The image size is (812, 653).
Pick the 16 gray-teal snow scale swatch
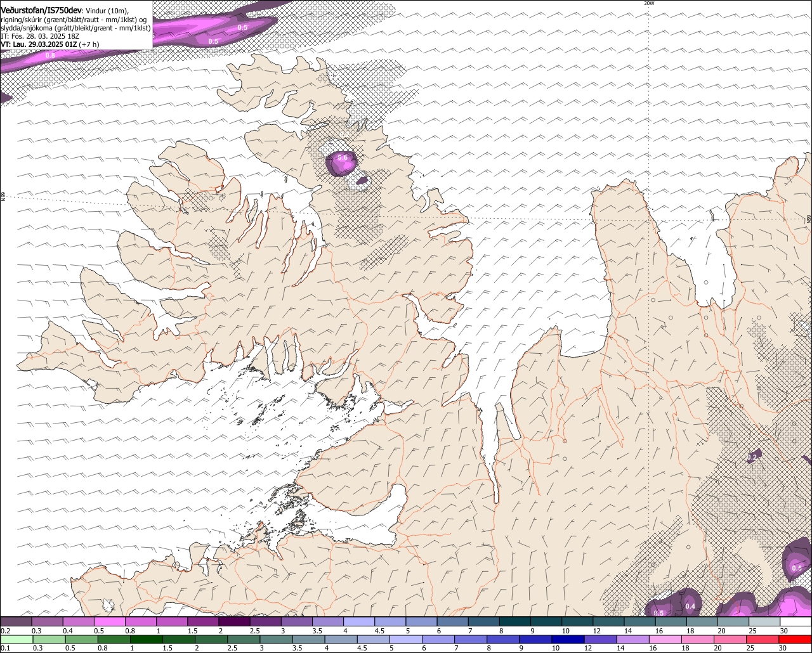672,621
